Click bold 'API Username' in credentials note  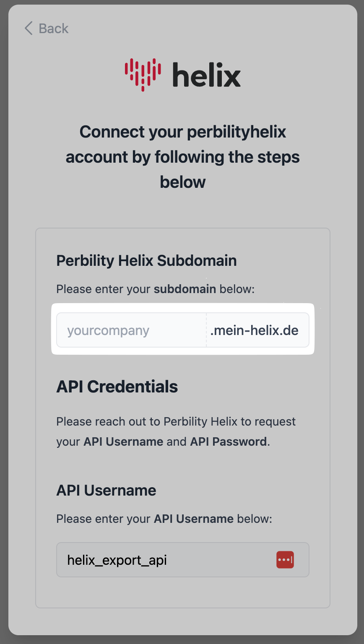click(123, 441)
